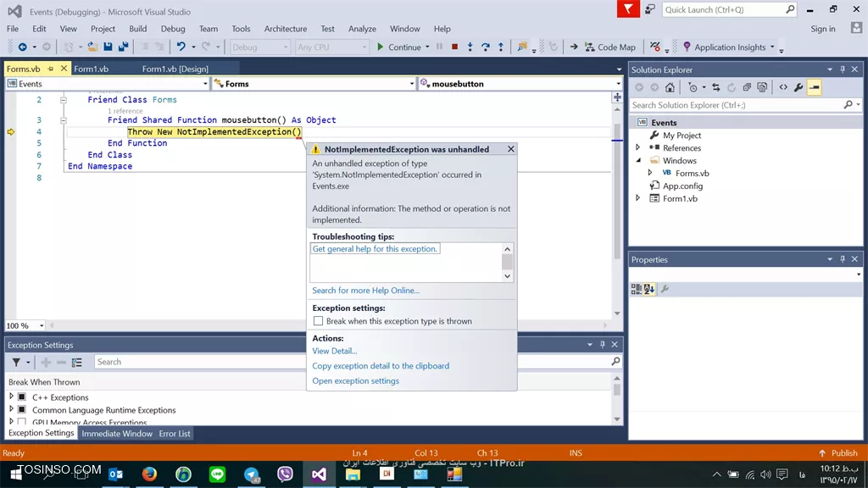Click the filter icon in Exception Settings
The width and height of the screenshot is (868, 488).
[17, 362]
